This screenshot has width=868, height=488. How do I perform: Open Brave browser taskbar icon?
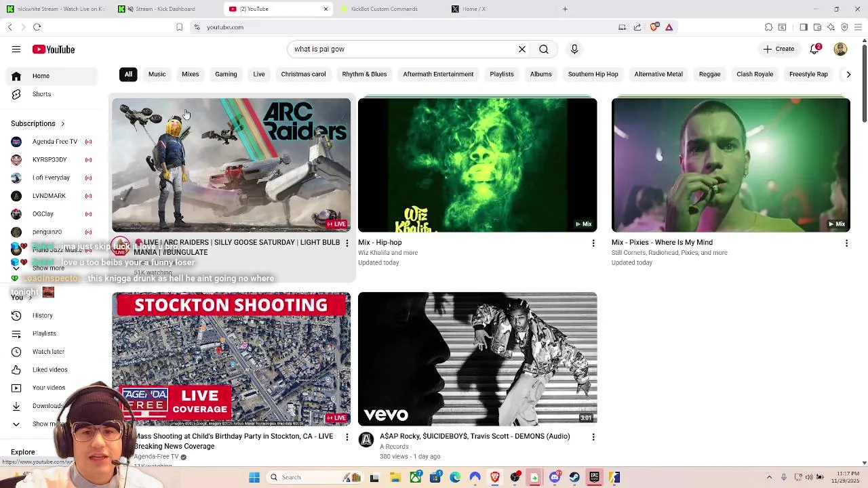click(495, 477)
